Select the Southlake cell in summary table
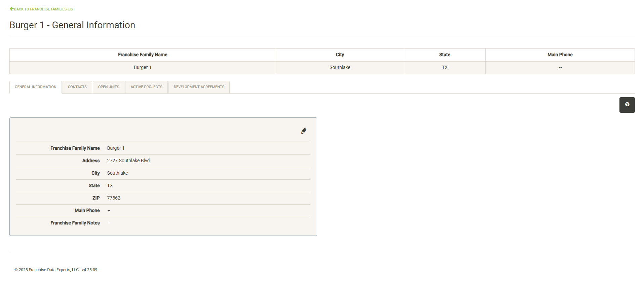Viewport: 644px width, 284px height. (x=340, y=68)
